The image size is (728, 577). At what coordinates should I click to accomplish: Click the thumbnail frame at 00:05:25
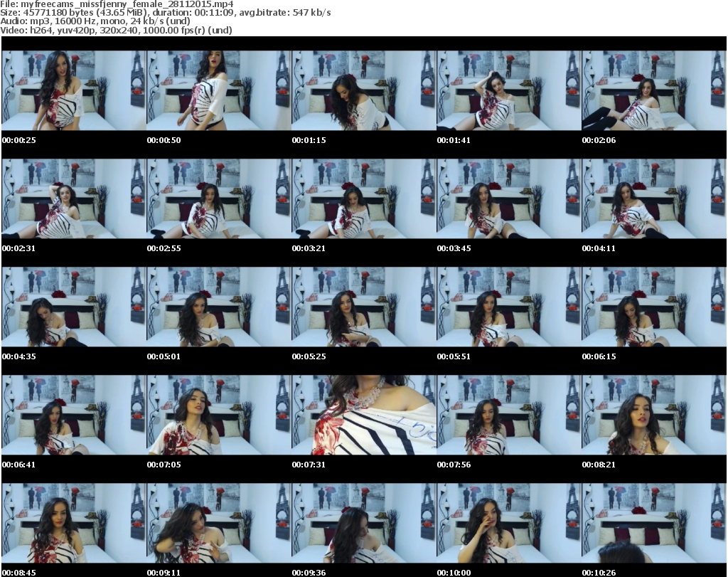point(364,307)
